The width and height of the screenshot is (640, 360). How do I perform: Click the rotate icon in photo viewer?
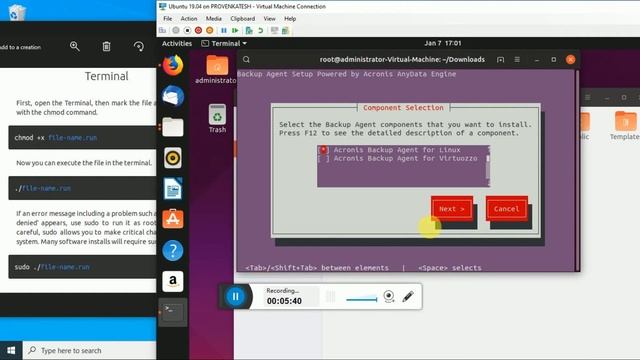pos(139,46)
